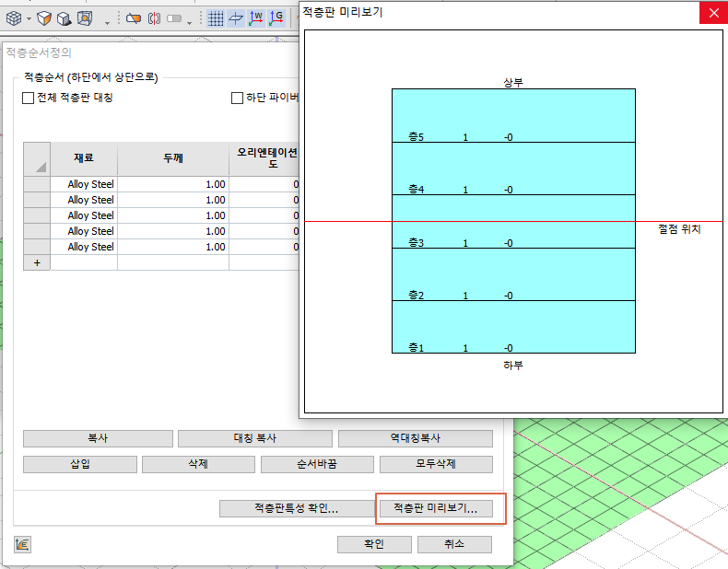The width and height of the screenshot is (728, 569).
Task: Click the axis chart icon beside 확인
Action: [22, 544]
